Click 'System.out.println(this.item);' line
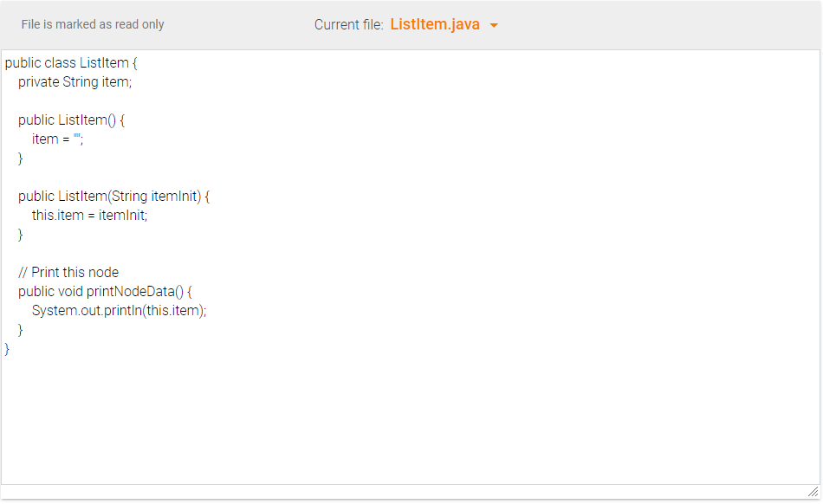823x504 pixels. tap(118, 310)
